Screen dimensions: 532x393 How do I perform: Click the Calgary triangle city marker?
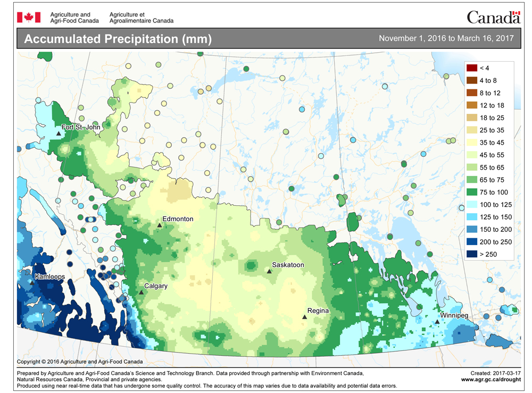click(x=141, y=292)
